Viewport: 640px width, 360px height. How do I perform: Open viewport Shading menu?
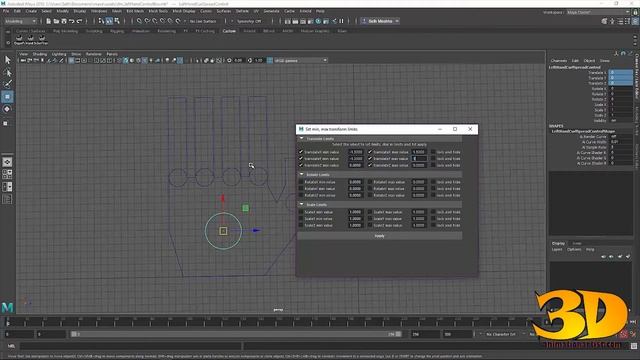pyautogui.click(x=40, y=54)
